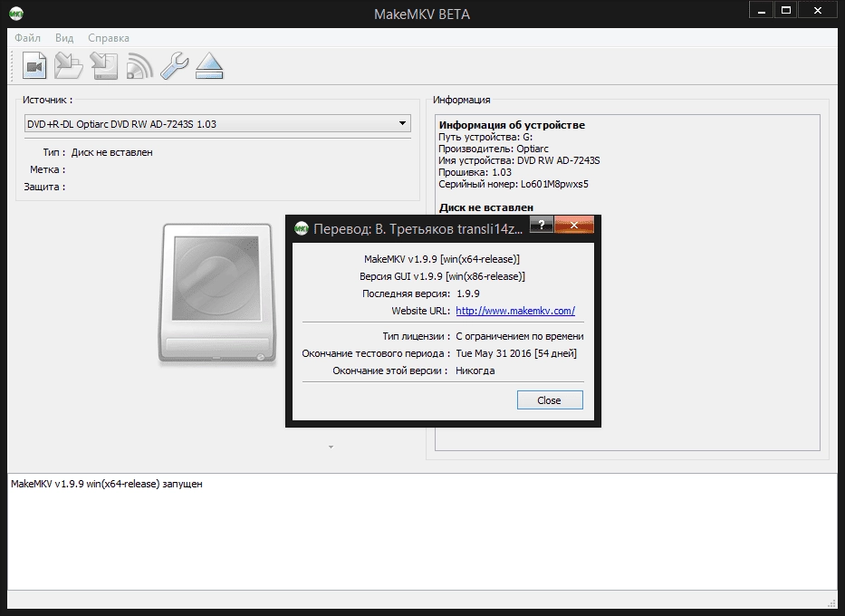
Task: Click 'Диск не вставлен' heading in info panel
Action: click(x=486, y=207)
